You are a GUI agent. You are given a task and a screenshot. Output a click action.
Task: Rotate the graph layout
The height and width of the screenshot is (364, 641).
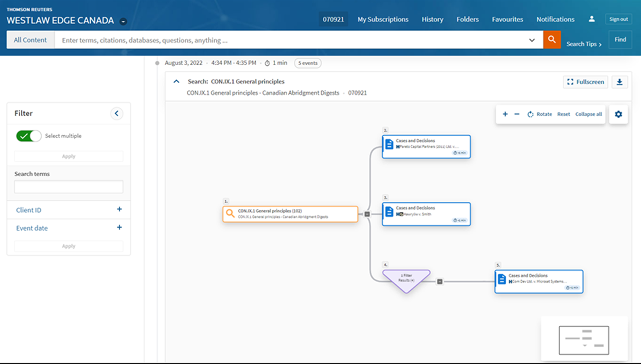click(x=539, y=114)
